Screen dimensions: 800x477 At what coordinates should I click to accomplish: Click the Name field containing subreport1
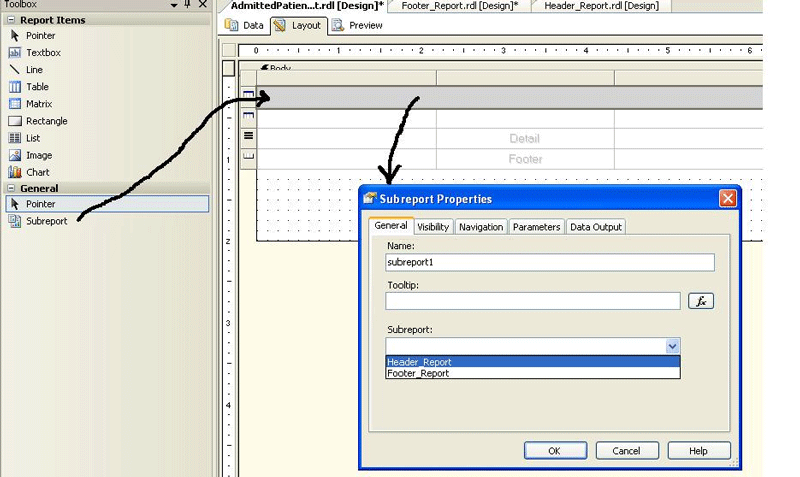coord(550,262)
